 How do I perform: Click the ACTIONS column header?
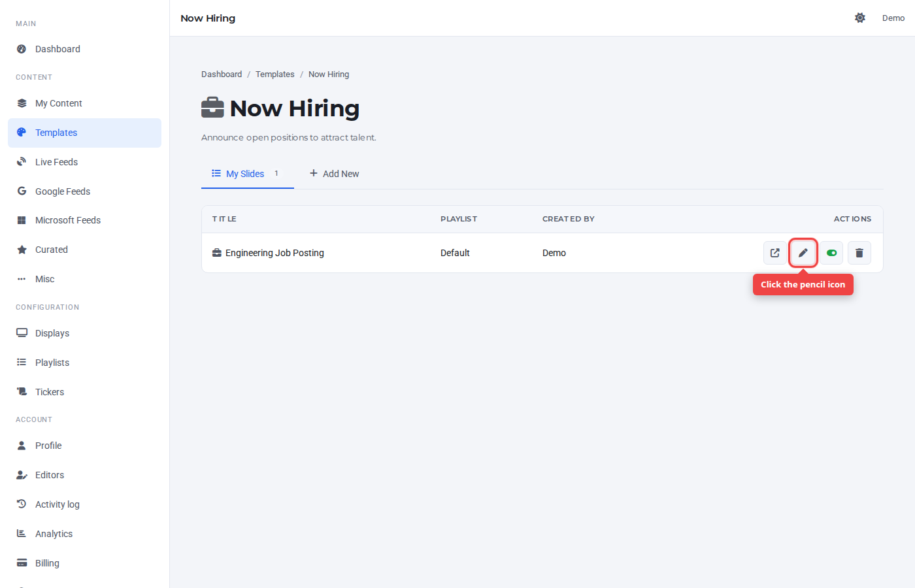pyautogui.click(x=852, y=219)
